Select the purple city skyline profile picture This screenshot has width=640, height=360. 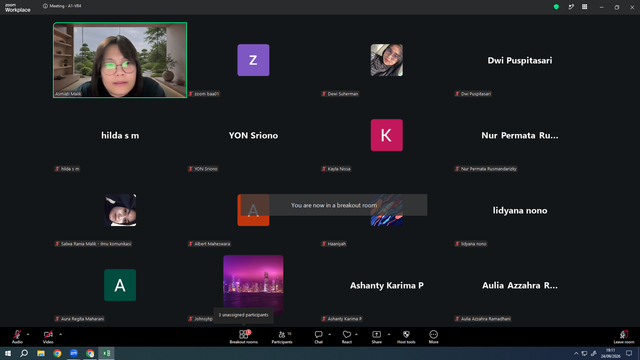click(253, 284)
